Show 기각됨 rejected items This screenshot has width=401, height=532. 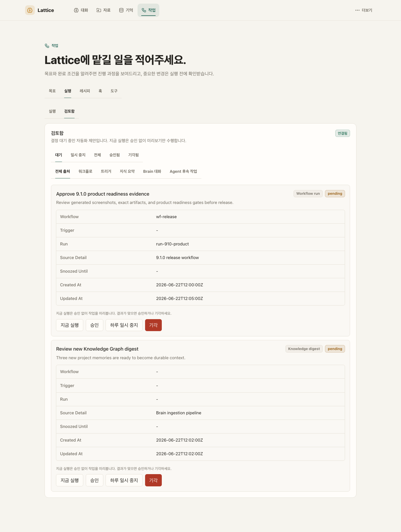click(133, 155)
